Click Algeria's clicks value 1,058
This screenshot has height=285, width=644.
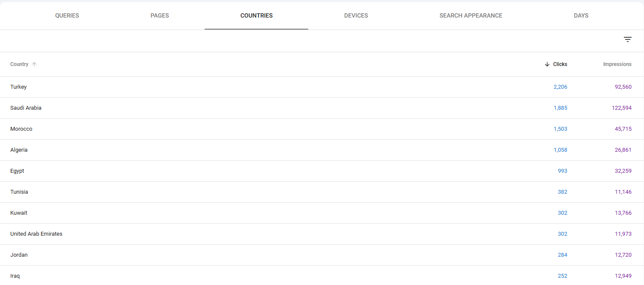point(560,150)
